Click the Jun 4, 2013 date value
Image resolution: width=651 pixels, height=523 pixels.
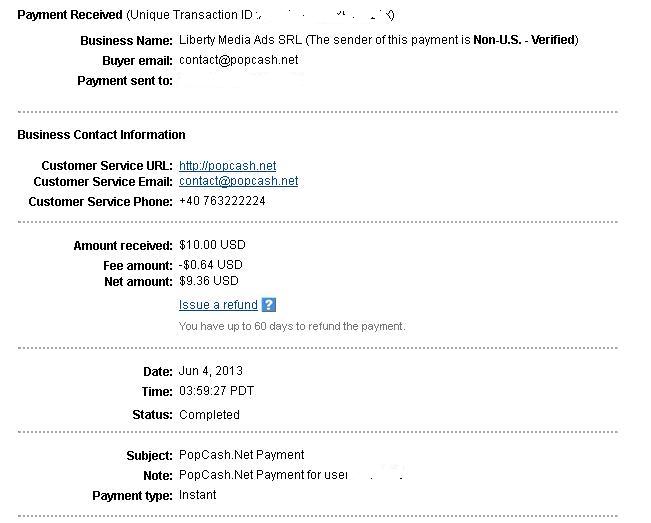tap(211, 371)
